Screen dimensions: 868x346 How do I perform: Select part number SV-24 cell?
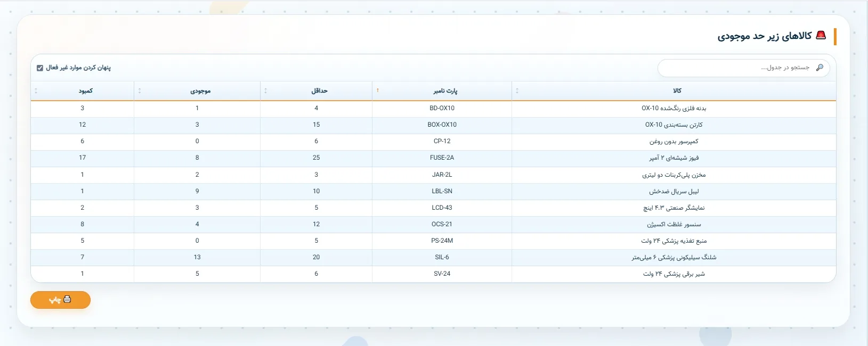coord(442,274)
